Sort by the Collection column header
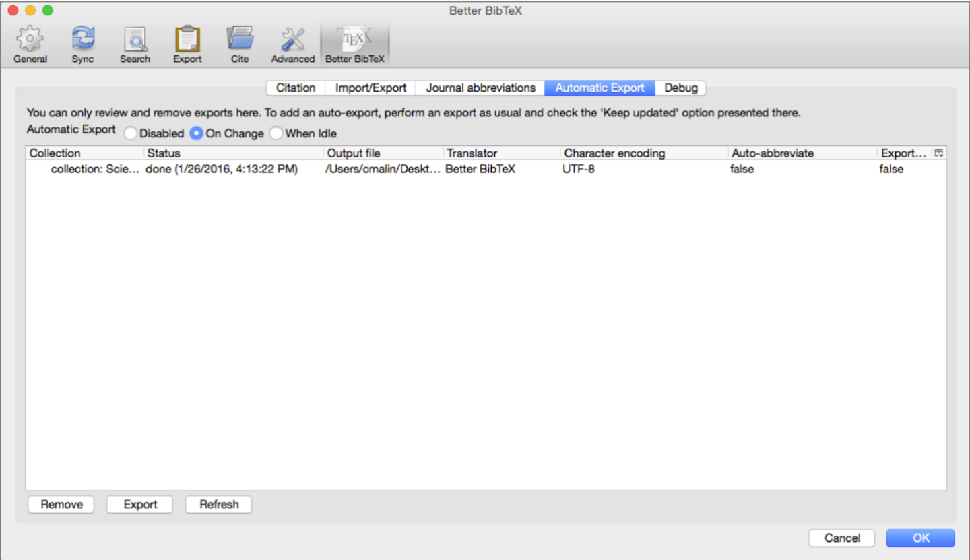 tap(85, 153)
